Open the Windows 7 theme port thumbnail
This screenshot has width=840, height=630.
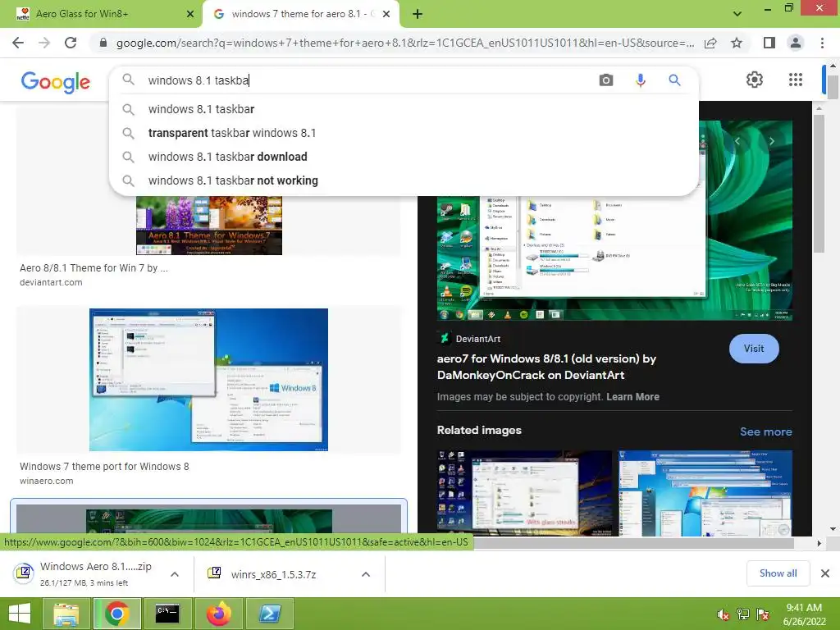(208, 379)
